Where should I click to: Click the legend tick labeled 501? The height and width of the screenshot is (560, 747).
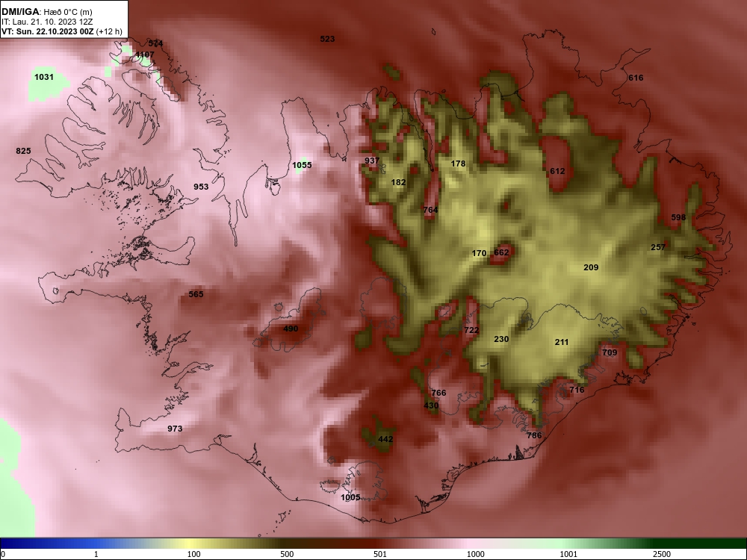point(380,554)
